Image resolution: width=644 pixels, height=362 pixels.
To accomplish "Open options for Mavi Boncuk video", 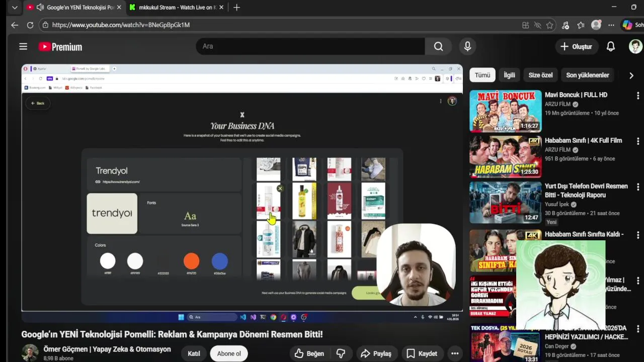I will pos(637,96).
